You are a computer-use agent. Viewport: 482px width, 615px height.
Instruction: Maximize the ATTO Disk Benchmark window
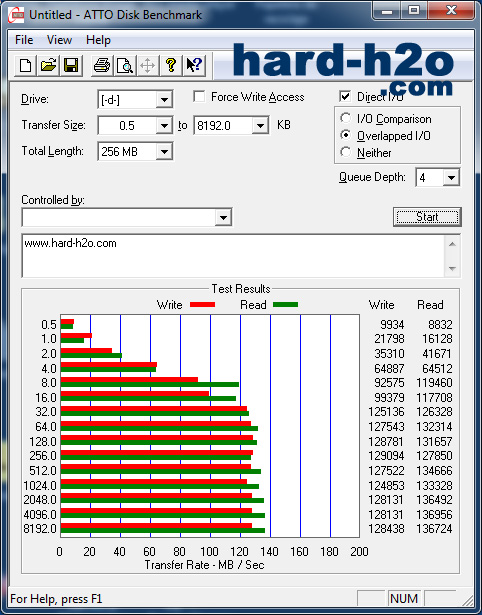pyautogui.click(x=414, y=11)
